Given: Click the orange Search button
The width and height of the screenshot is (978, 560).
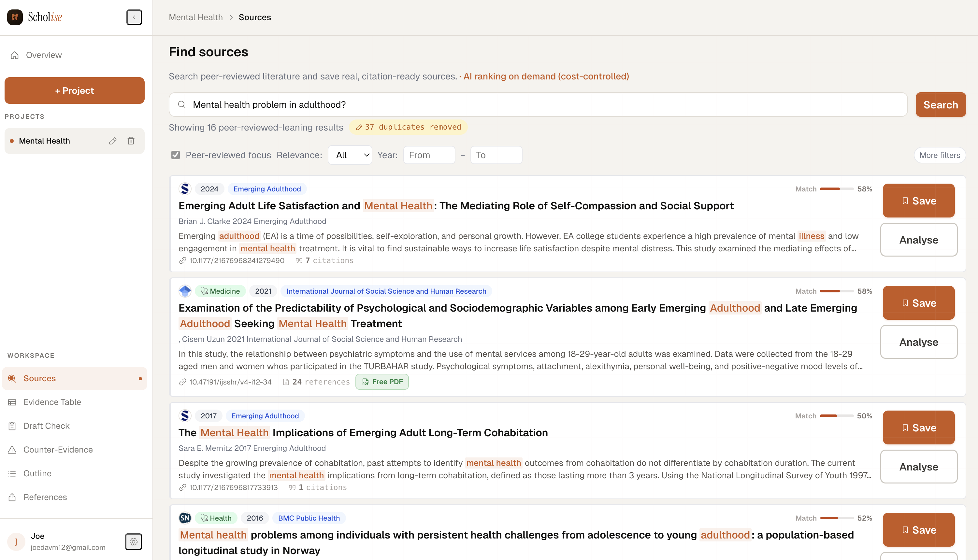Looking at the screenshot, I should pyautogui.click(x=940, y=105).
